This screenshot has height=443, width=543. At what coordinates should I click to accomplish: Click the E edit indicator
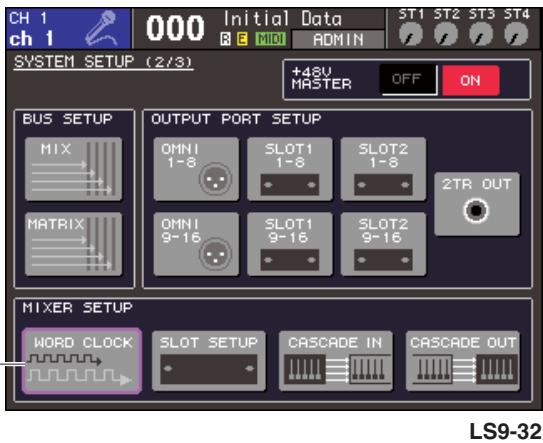242,39
